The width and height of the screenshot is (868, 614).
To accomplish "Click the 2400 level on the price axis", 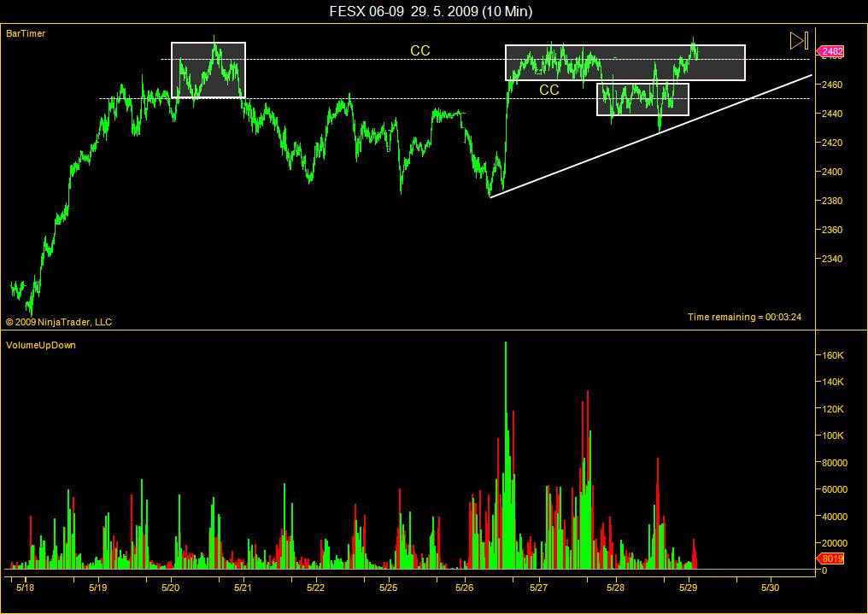I will pyautogui.click(x=832, y=172).
